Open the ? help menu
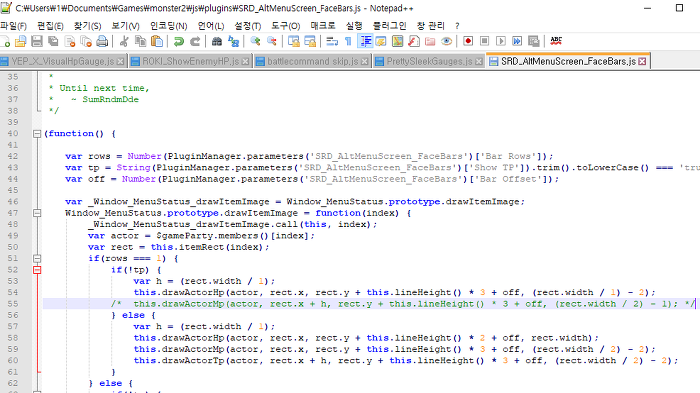Image resolution: width=700 pixels, height=393 pixels. point(457,26)
